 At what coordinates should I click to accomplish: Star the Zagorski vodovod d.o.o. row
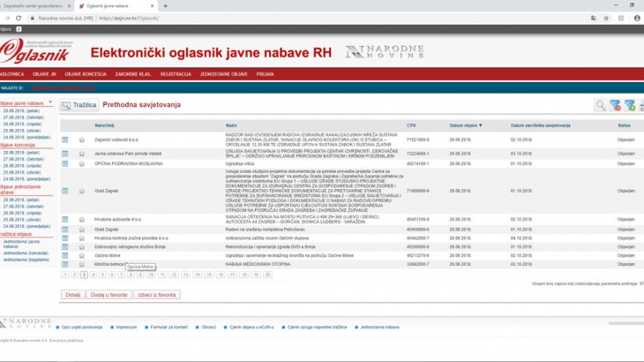[x=82, y=140]
